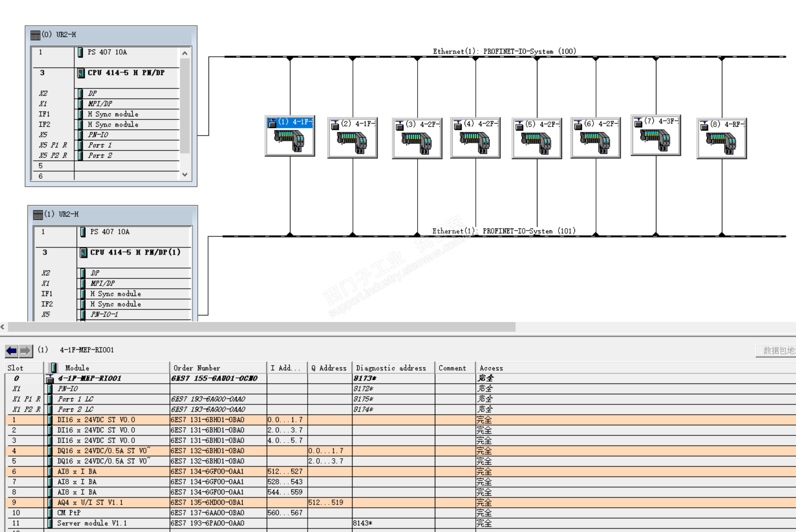Select IF2 H Sync module in rack (0)
This screenshot has width=796, height=532.
[x=105, y=124]
